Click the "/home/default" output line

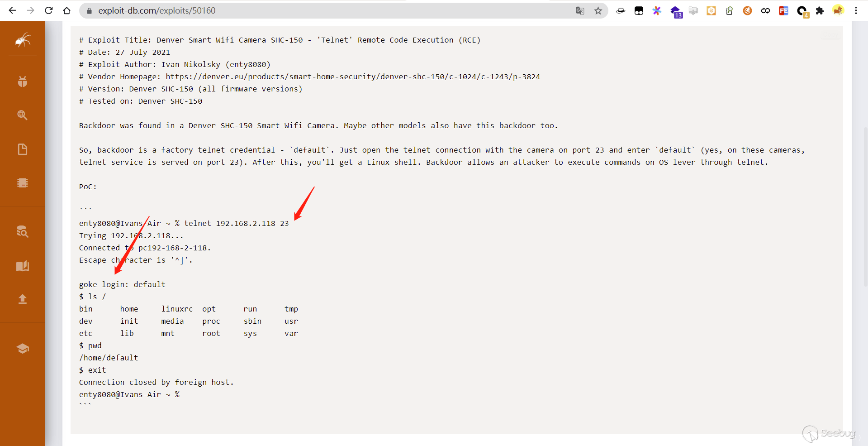(109, 358)
